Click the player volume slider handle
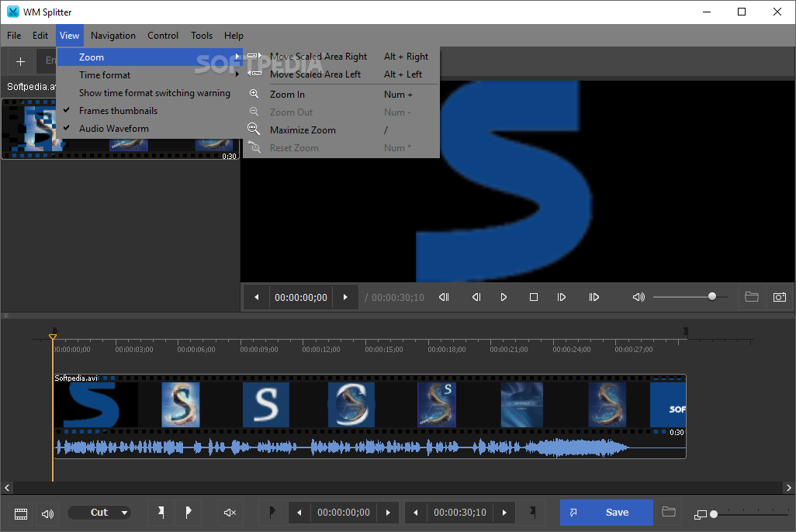Viewport: 796px width, 532px height. 712,296
